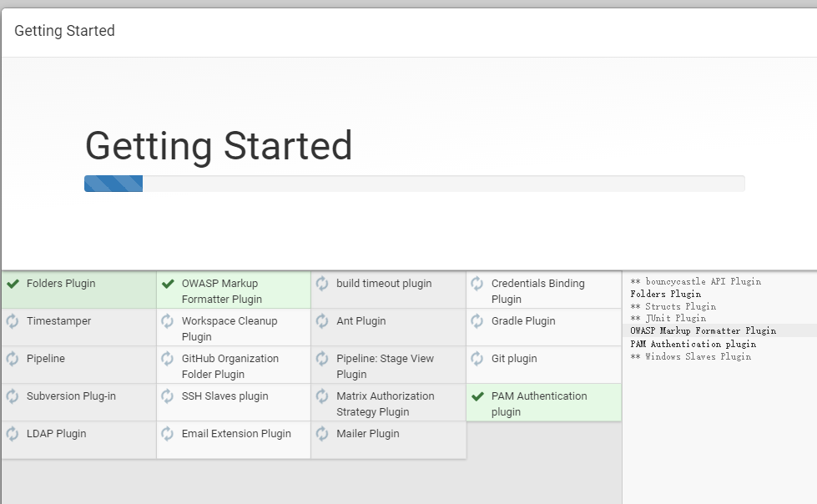Click the Matrix Authorization Strategy Plugin label

pyautogui.click(x=385, y=404)
